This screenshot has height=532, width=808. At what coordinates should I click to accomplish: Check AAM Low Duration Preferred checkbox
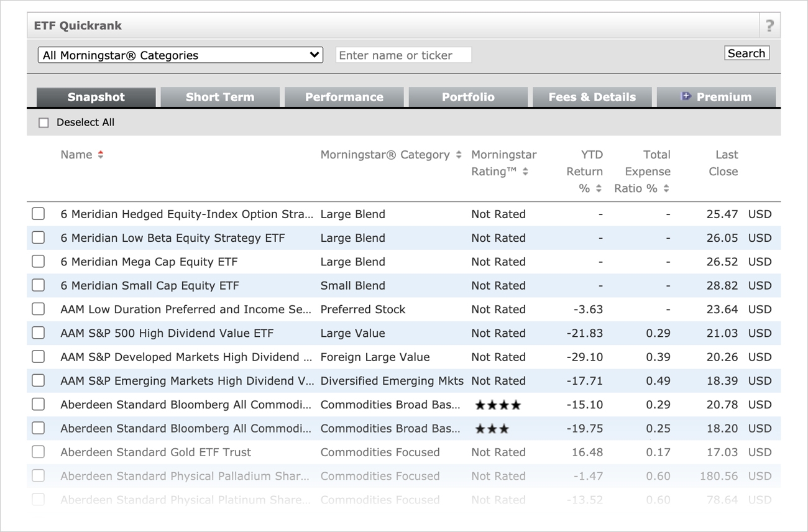coord(39,309)
